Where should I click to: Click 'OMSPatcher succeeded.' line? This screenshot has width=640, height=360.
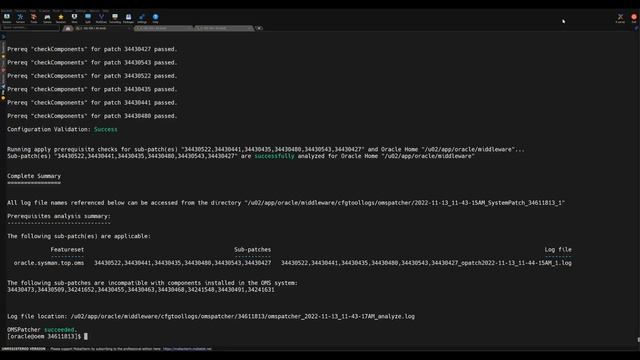point(42,329)
